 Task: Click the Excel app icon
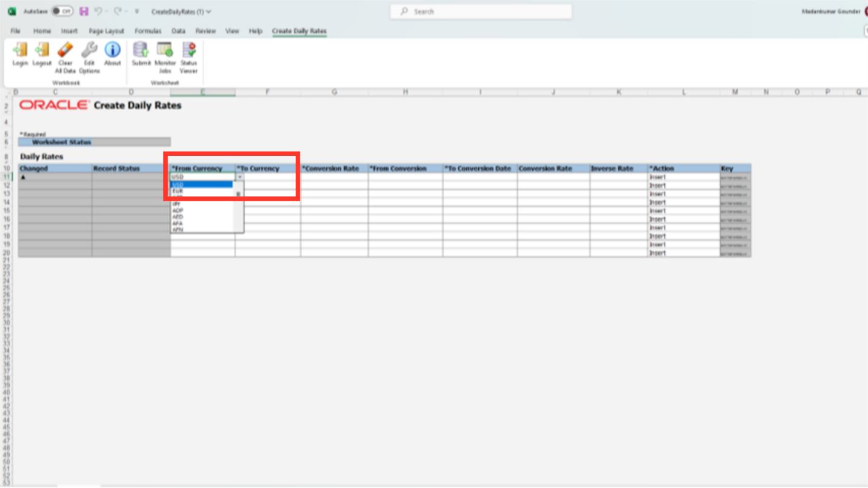click(12, 12)
